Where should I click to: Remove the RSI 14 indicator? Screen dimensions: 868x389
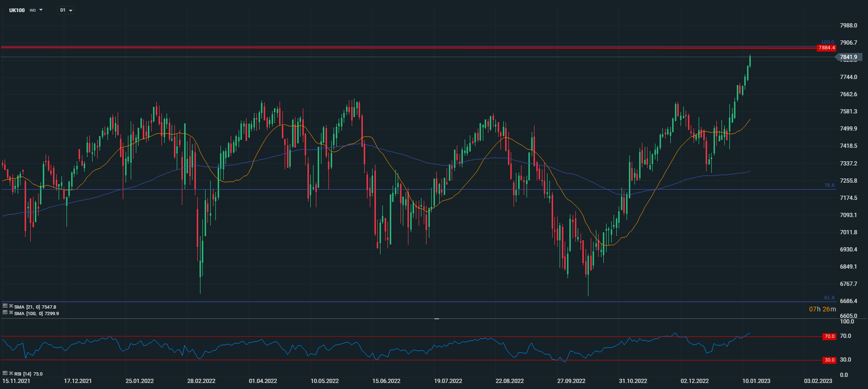[x=11, y=373]
